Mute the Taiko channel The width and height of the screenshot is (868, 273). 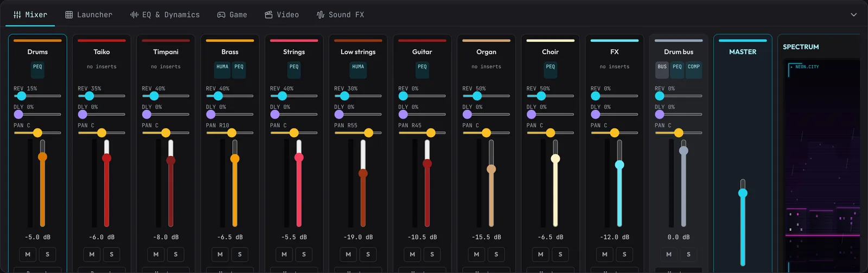[x=92, y=254]
